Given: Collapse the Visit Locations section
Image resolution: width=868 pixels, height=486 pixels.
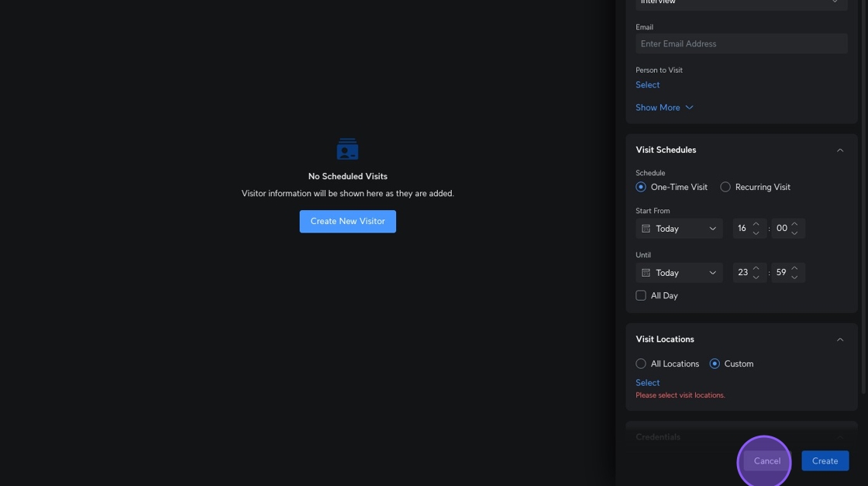Looking at the screenshot, I should (x=839, y=340).
